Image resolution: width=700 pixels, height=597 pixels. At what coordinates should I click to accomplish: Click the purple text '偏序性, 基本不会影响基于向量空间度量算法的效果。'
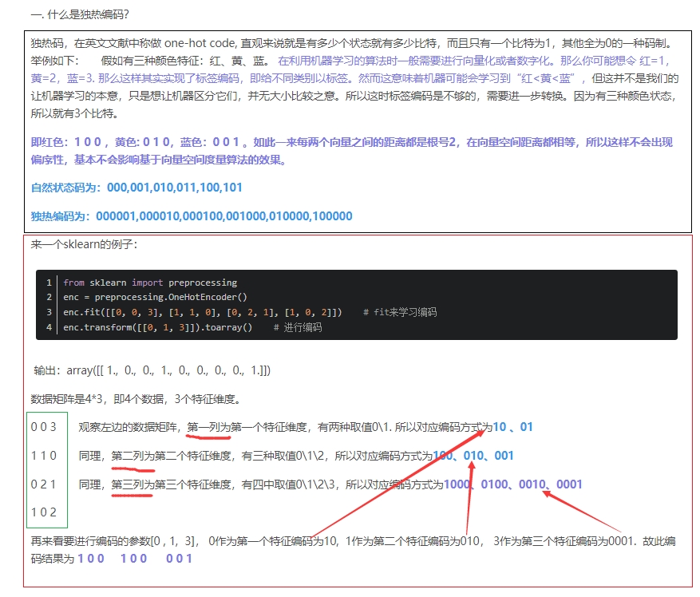coord(159,160)
